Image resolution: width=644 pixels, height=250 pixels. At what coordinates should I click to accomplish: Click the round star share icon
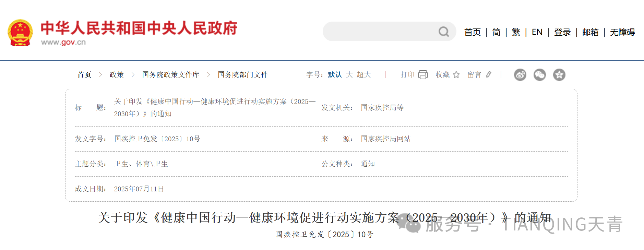point(559,75)
